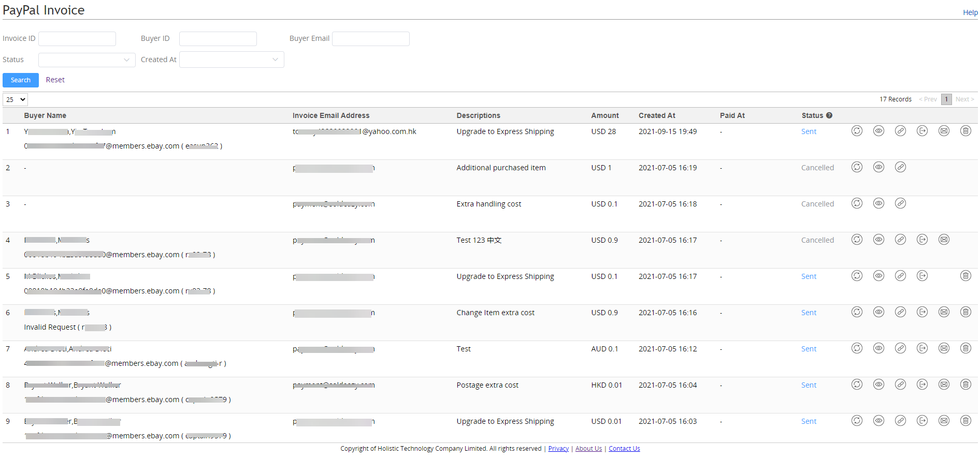Trash icon on USD 0.1 Express Shipping row
Image resolution: width=980 pixels, height=458 pixels.
[x=966, y=276]
